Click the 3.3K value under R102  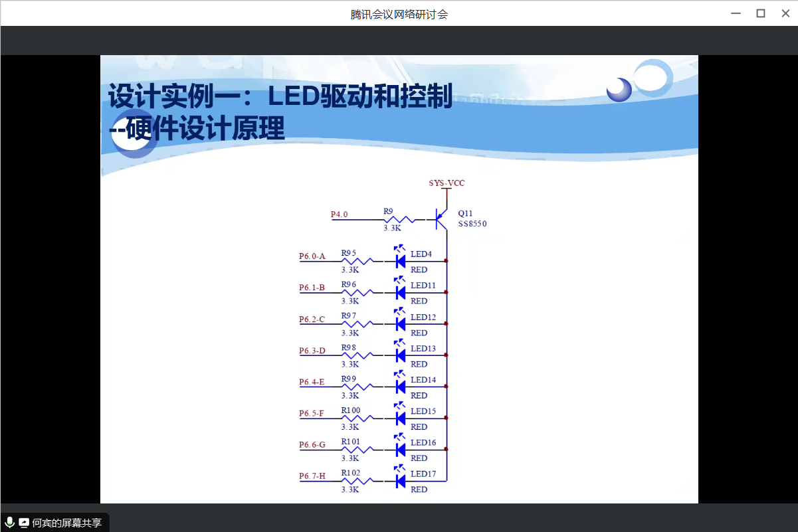[x=350, y=489]
